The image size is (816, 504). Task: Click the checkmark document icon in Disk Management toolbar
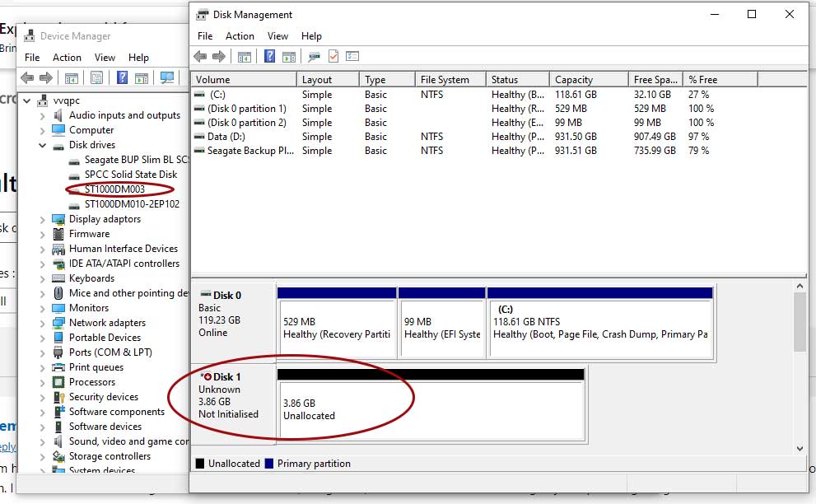(x=333, y=56)
